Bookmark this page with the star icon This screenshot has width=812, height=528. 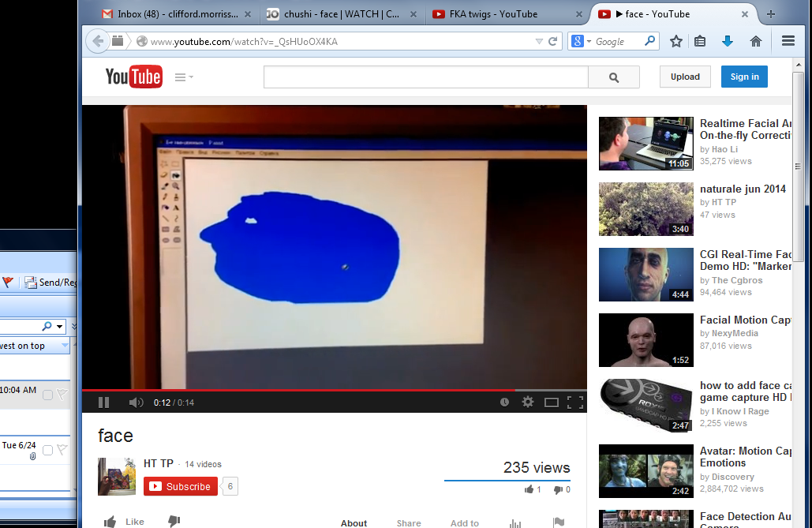675,42
